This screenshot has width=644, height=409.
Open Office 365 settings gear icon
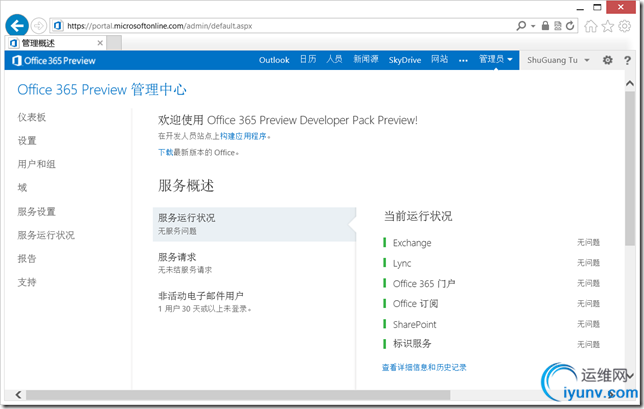pos(607,60)
